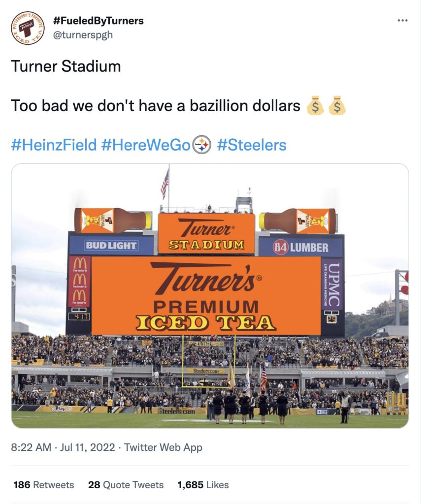425x504 pixels.
Task: Open the #HeinzField hashtag
Action: pyautogui.click(x=54, y=145)
